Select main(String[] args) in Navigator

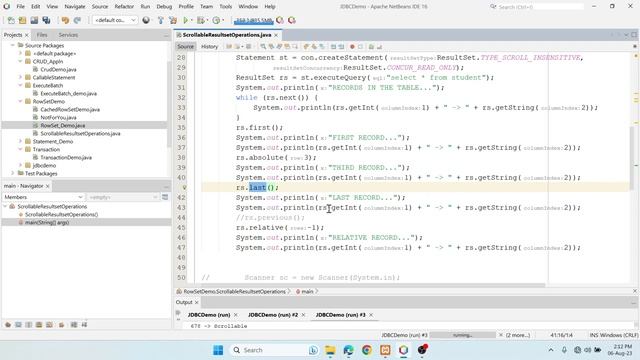click(x=47, y=222)
